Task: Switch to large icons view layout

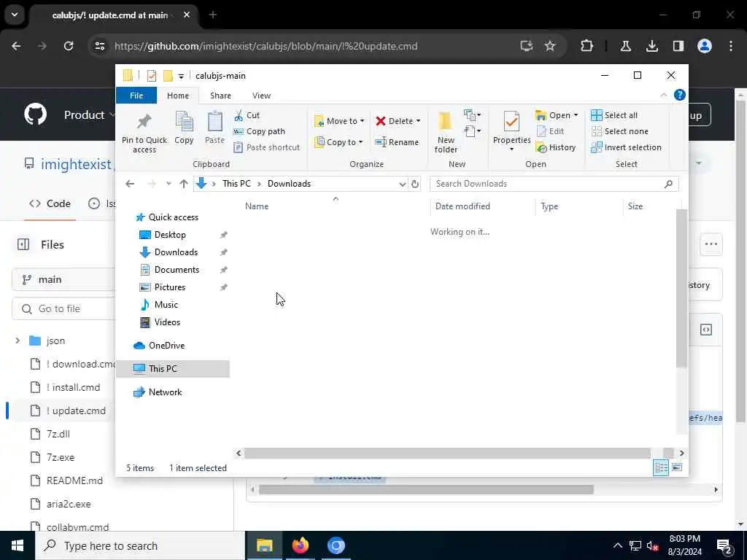Action: click(x=677, y=467)
